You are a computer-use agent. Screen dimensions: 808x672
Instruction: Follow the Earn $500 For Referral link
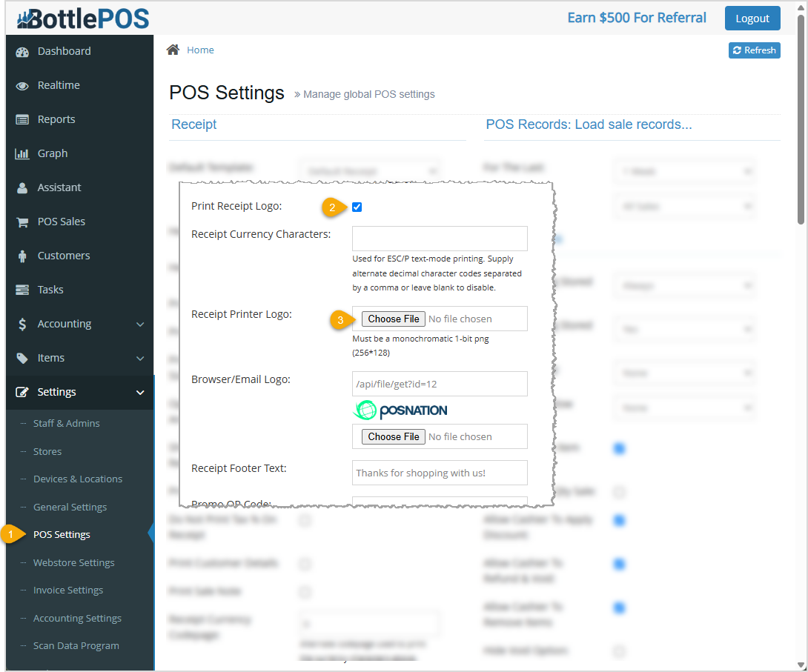coord(636,17)
